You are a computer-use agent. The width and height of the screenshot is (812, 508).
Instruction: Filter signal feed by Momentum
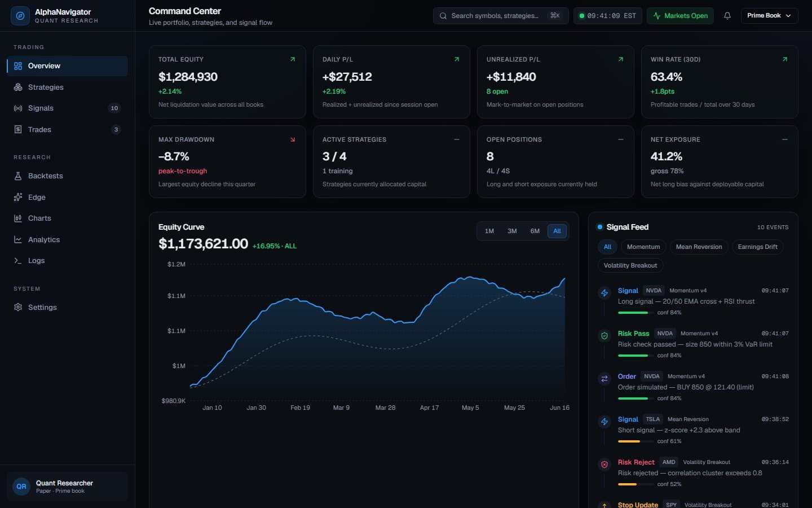643,247
